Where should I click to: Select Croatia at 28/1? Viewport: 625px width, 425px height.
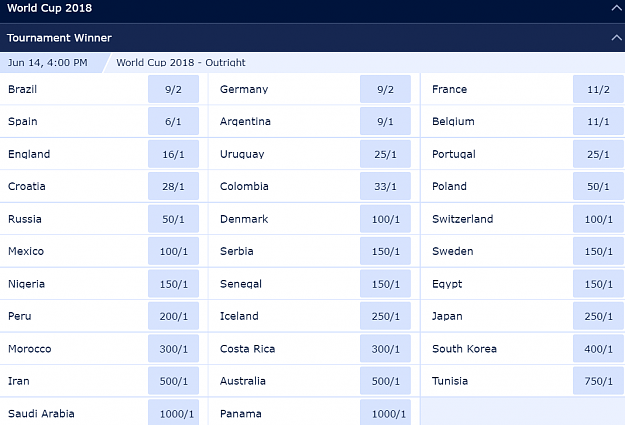[173, 186]
